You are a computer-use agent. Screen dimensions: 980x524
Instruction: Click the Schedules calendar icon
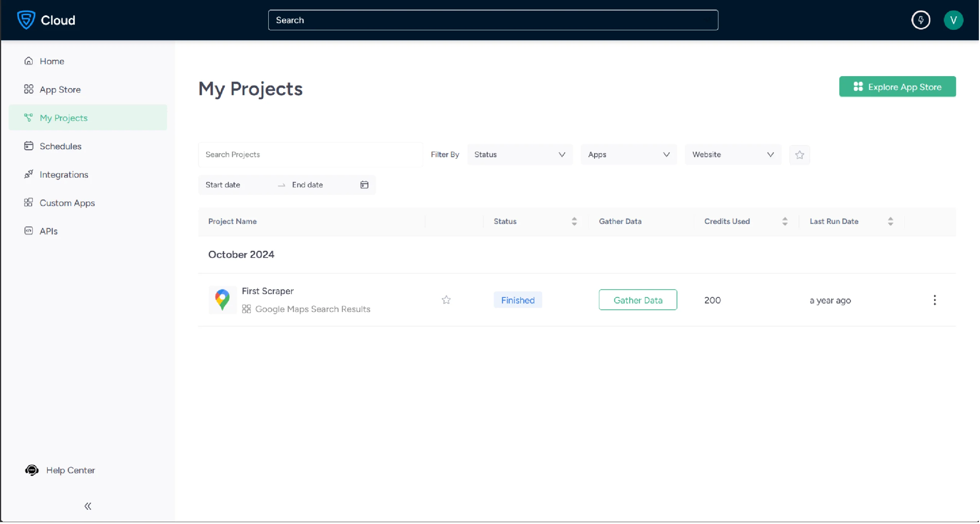tap(29, 146)
